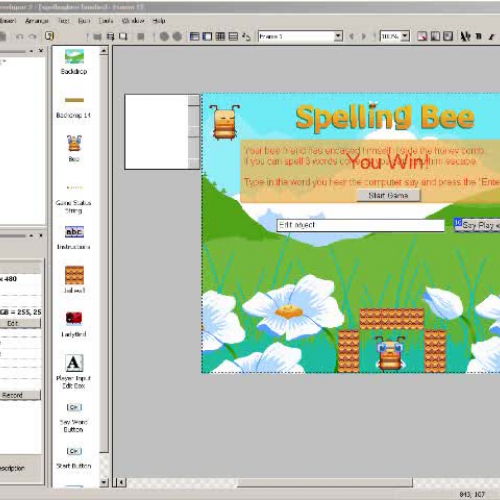Screen dimensions: 500x500
Task: Open the Help question-mark toolbar icon
Action: pos(49,36)
